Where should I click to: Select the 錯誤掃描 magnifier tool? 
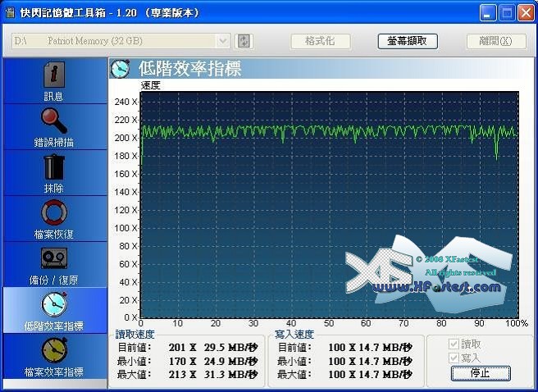click(x=54, y=127)
